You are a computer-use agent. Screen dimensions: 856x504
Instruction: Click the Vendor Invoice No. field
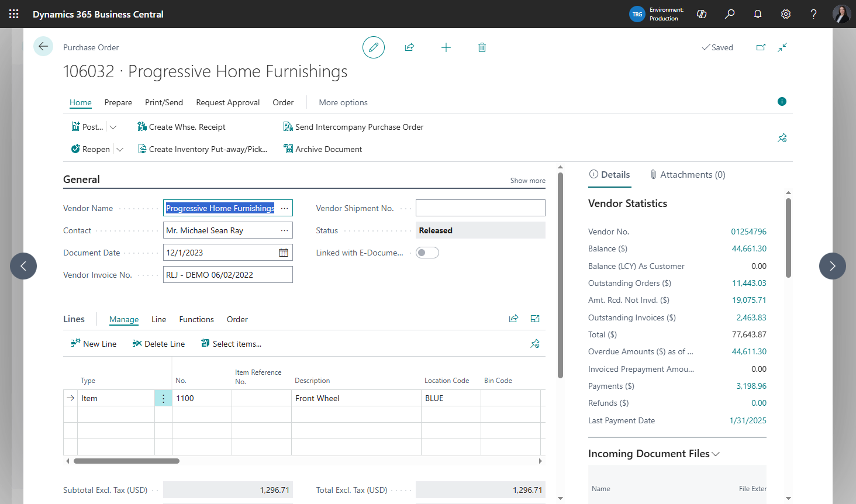pyautogui.click(x=228, y=275)
